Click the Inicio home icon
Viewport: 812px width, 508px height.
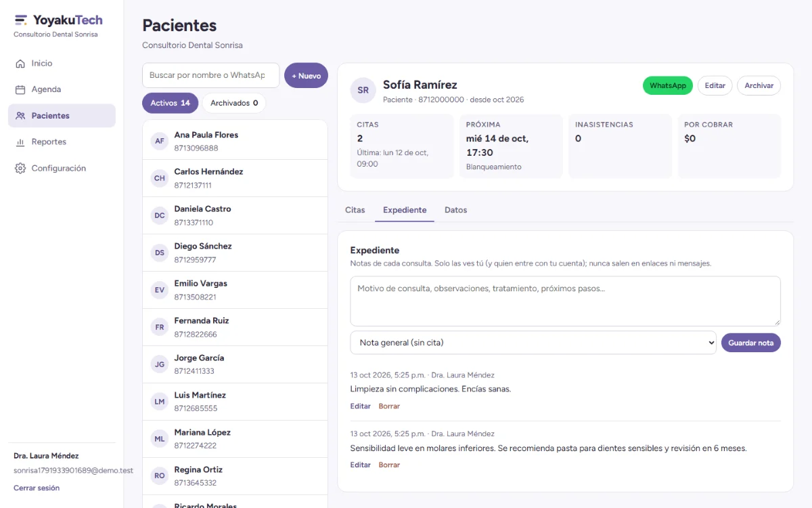20,63
